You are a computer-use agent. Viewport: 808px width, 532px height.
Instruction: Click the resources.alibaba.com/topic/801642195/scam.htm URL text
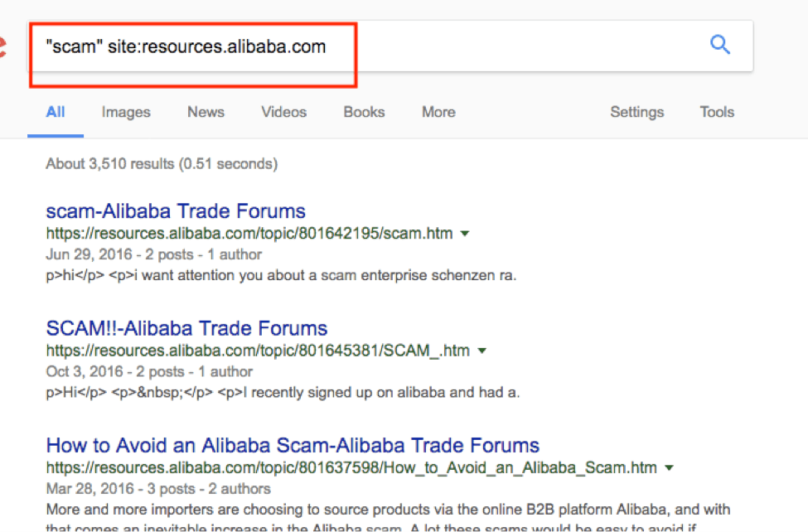coord(249,234)
